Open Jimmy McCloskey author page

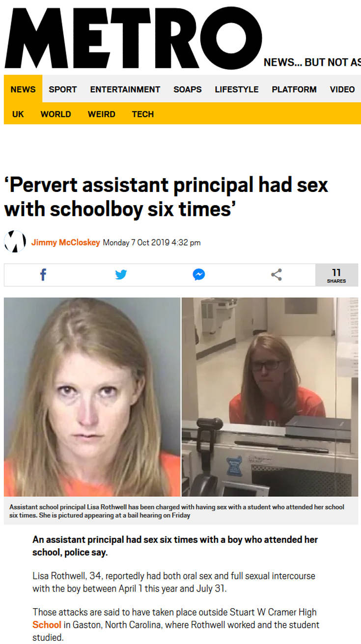click(66, 242)
